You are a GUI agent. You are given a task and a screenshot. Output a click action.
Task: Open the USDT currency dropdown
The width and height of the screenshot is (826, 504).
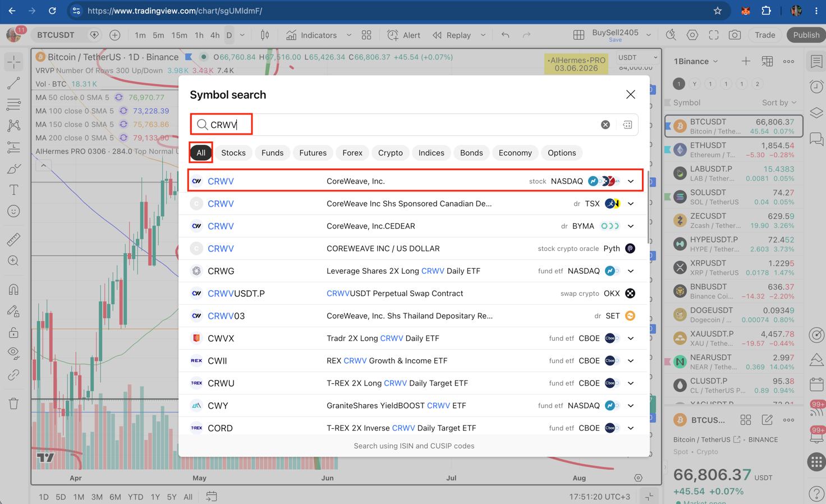[637, 57]
